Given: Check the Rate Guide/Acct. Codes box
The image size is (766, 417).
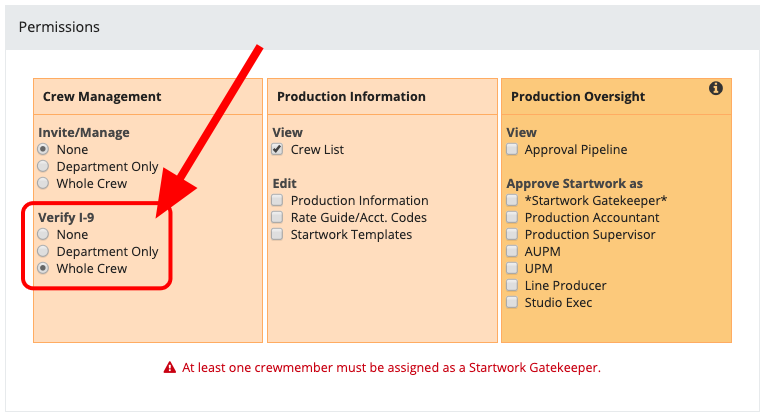Looking at the screenshot, I should click(x=277, y=217).
